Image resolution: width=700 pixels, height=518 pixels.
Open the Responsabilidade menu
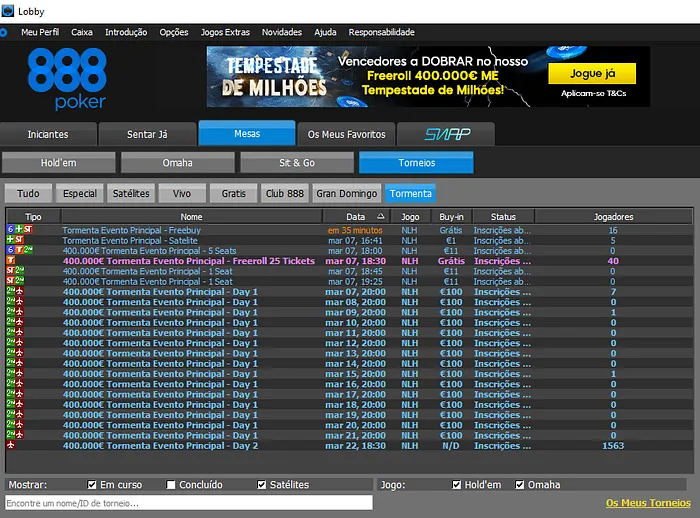pos(381,32)
